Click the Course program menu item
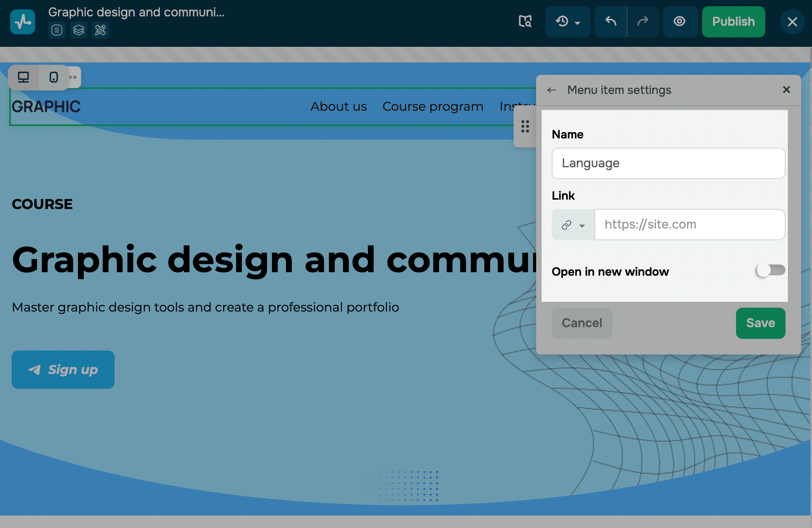 pyautogui.click(x=433, y=106)
